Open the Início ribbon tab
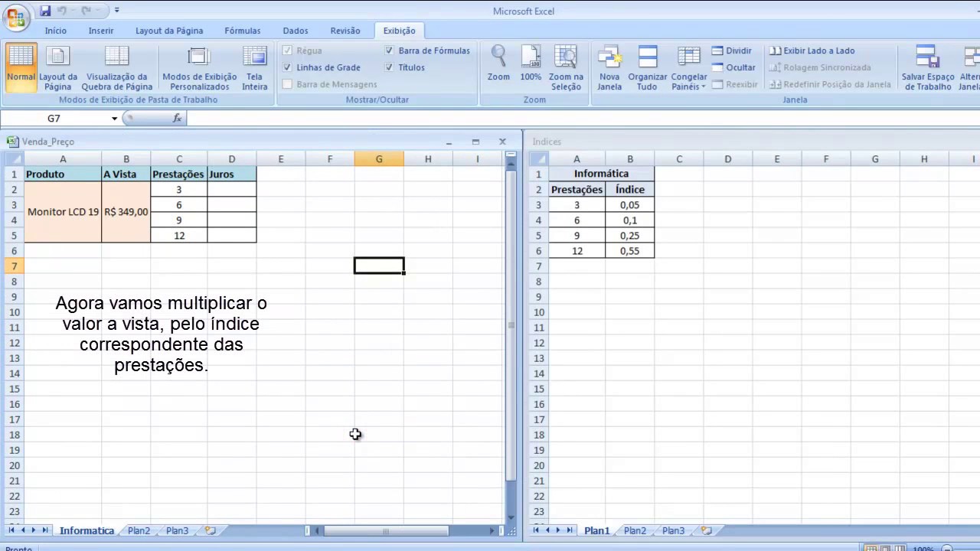 click(56, 31)
